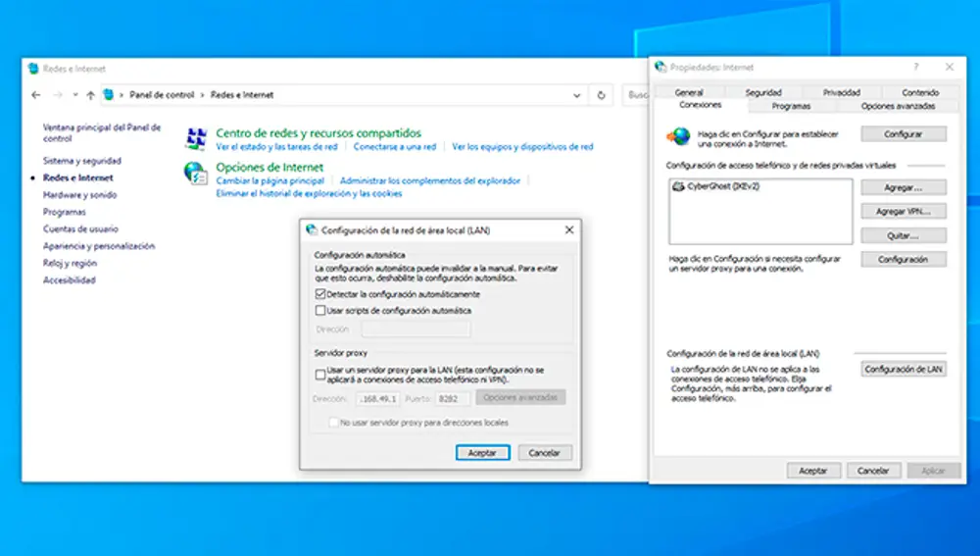
Task: Click the connection wizard globe icon
Action: tap(679, 136)
